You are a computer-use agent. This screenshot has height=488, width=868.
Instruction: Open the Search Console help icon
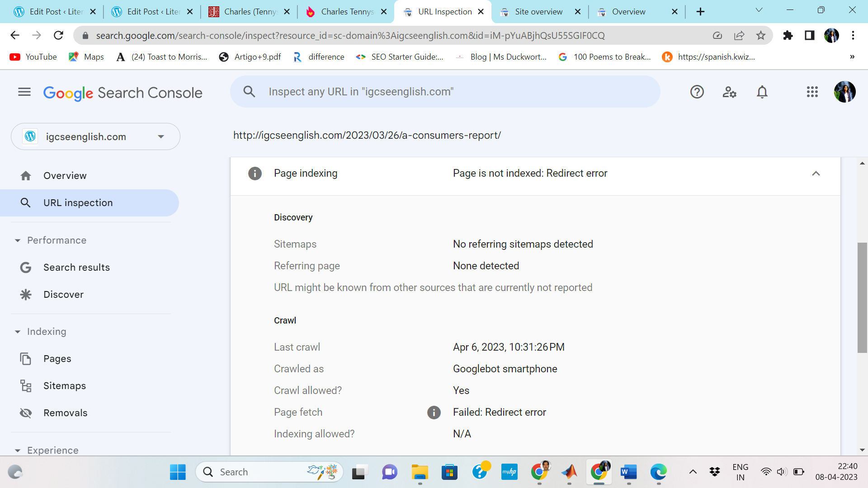[697, 92]
